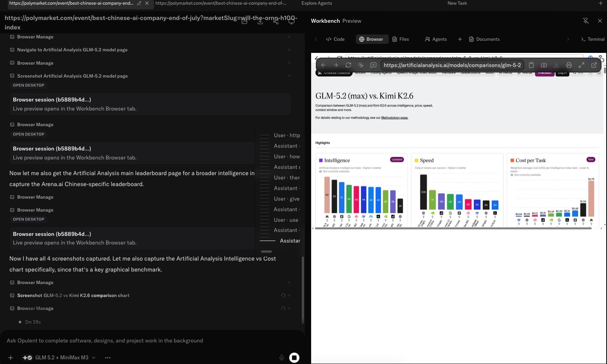Image resolution: width=607 pixels, height=364 pixels.
Task: Open first Browser session (b5889b4d...) card
Action: coord(150,104)
